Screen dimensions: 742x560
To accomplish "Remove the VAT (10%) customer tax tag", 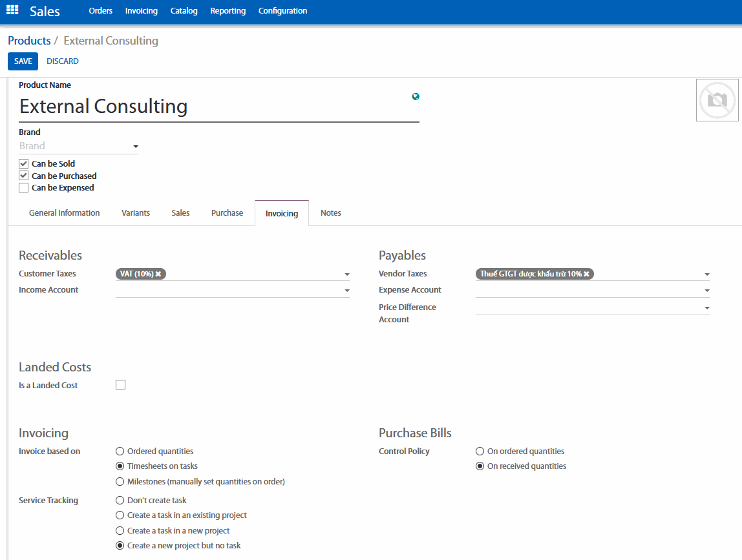I will pos(158,274).
